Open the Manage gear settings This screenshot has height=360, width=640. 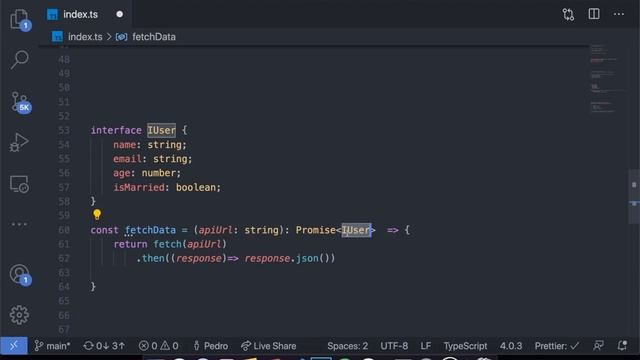[x=19, y=315]
